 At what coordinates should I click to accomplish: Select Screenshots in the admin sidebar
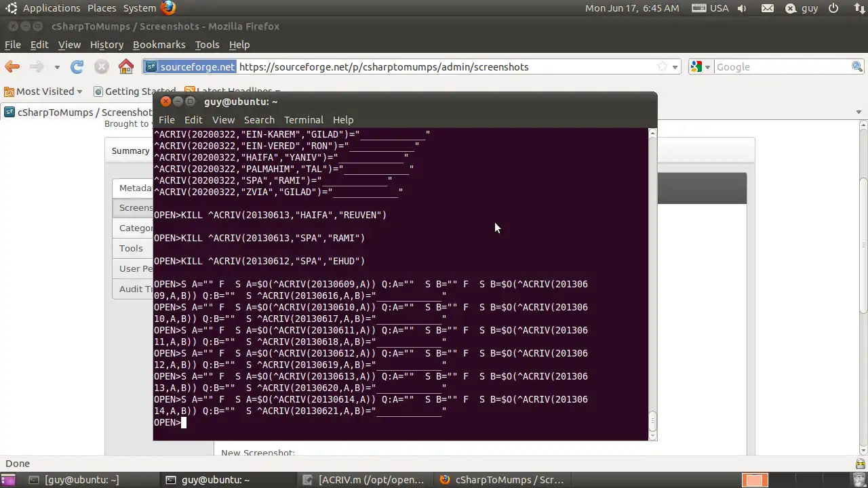(133, 208)
